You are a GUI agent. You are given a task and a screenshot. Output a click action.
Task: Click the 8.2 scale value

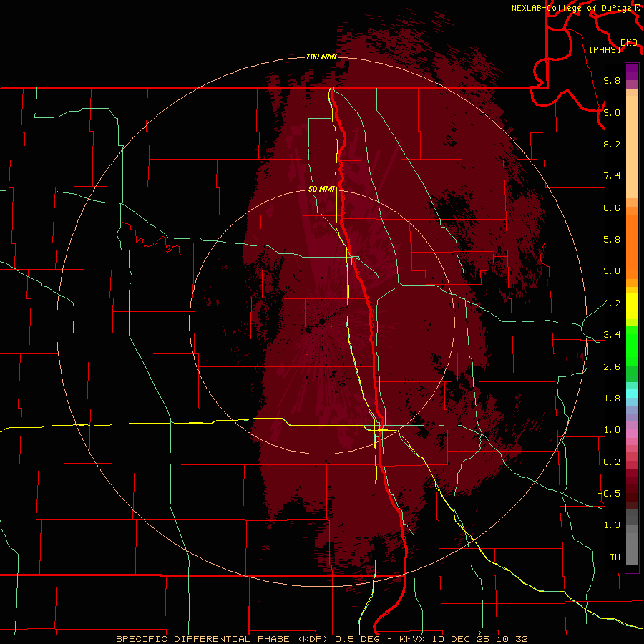coord(612,144)
